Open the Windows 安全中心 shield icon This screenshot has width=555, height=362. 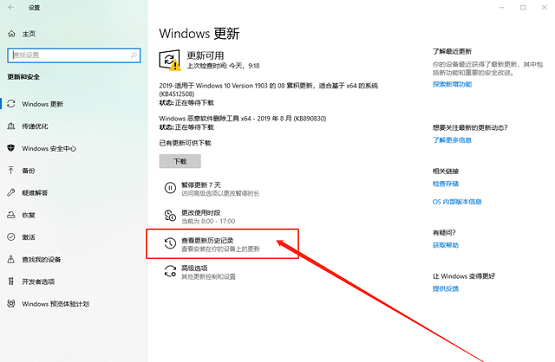click(11, 148)
